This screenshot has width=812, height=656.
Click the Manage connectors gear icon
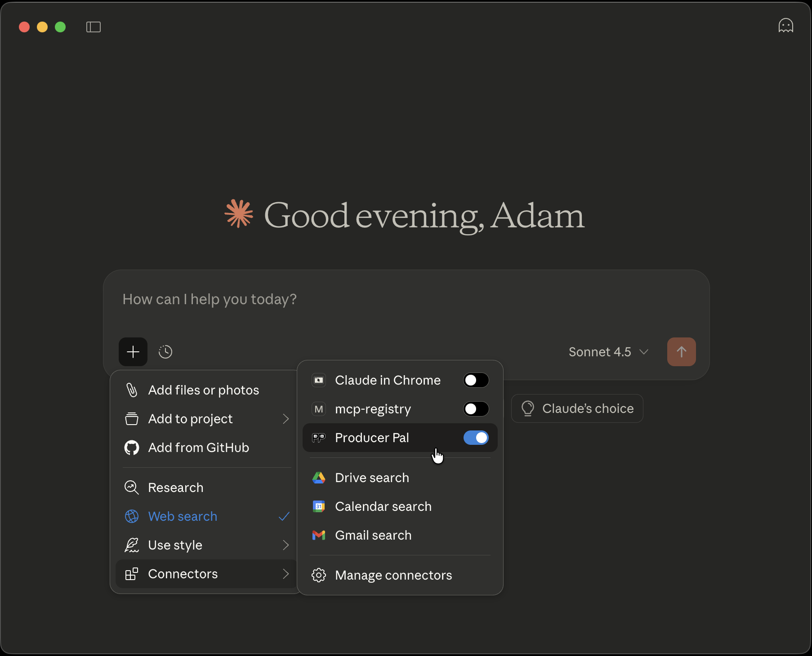coord(319,575)
